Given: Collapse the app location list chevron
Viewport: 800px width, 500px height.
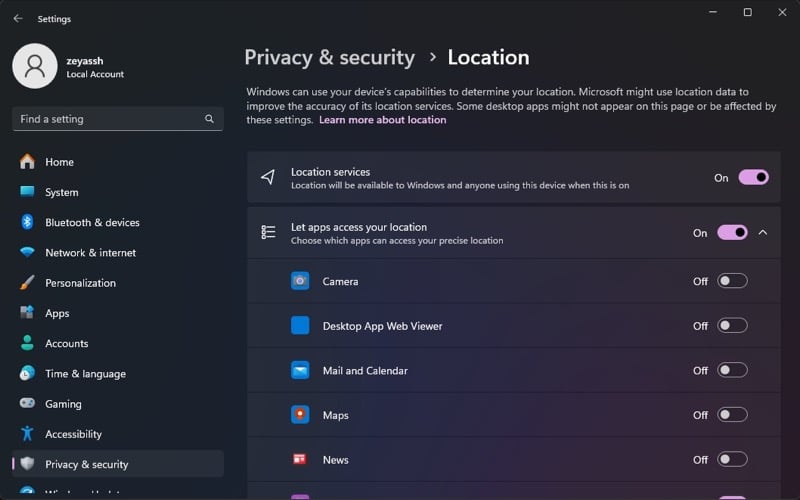Looking at the screenshot, I should 763,233.
